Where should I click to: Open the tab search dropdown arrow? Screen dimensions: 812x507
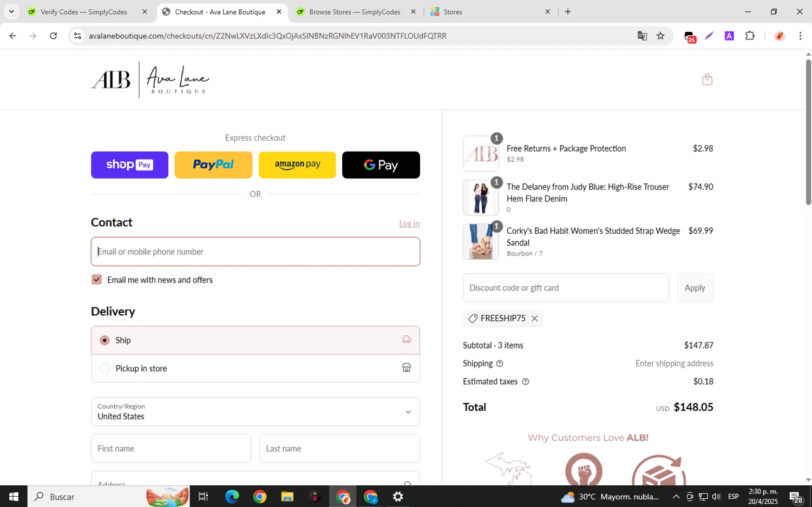point(11,11)
